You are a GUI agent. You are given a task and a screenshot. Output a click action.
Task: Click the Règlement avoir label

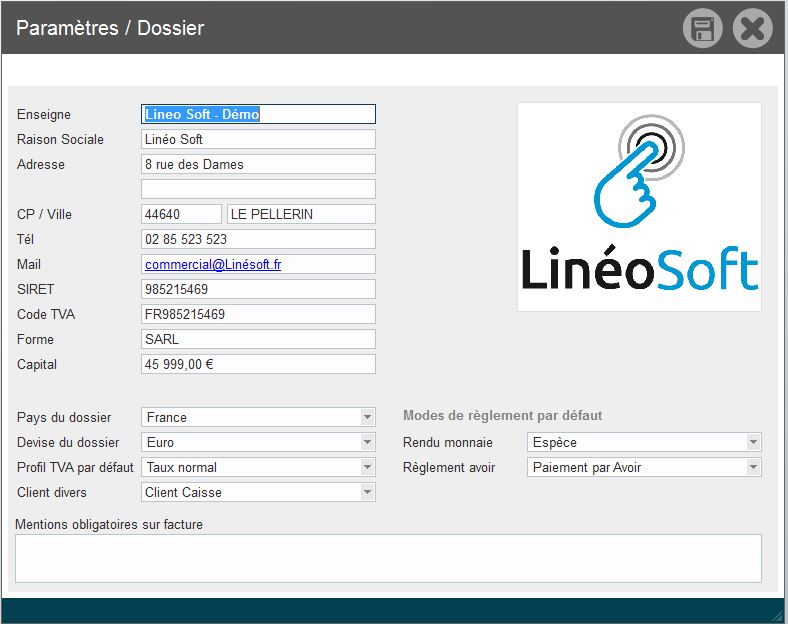[449, 468]
